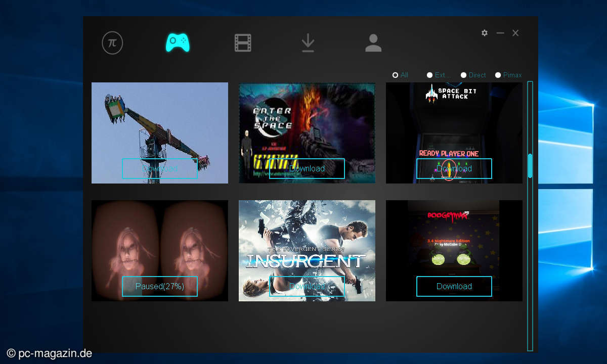Select the Direct filter radio button
The width and height of the screenshot is (607, 364).
point(463,75)
